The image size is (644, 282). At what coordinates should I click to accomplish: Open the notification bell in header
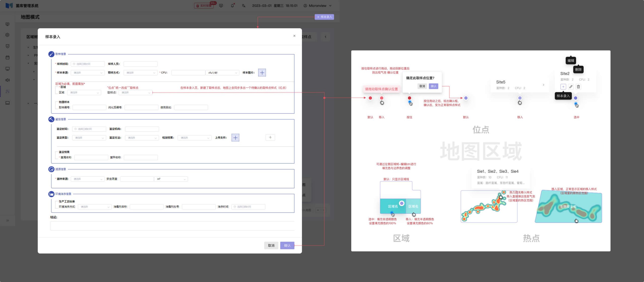click(x=232, y=6)
